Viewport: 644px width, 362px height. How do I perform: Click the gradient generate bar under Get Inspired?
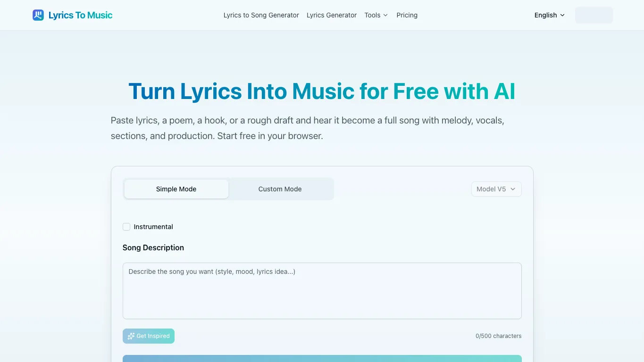tap(322, 358)
